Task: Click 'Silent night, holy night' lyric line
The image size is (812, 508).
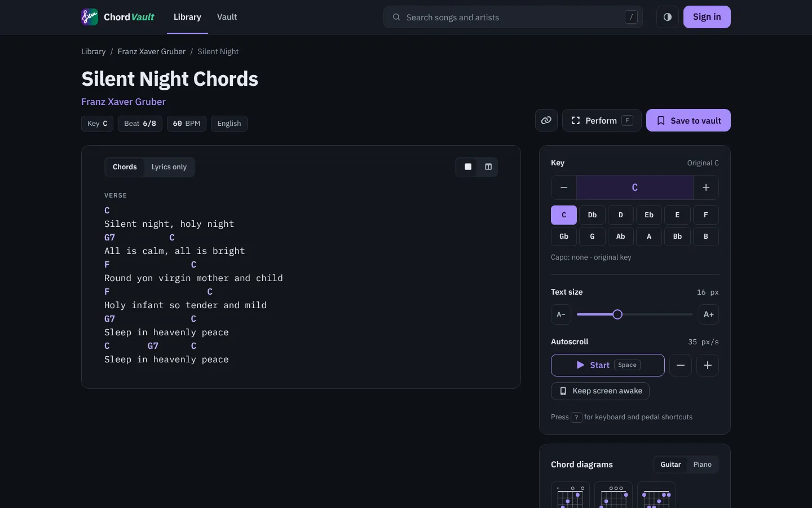Action: click(x=169, y=224)
